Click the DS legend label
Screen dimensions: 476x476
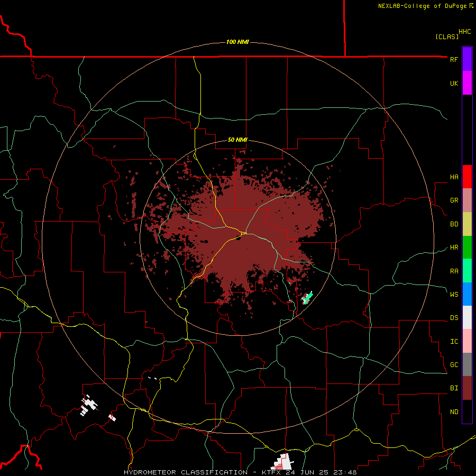click(454, 318)
